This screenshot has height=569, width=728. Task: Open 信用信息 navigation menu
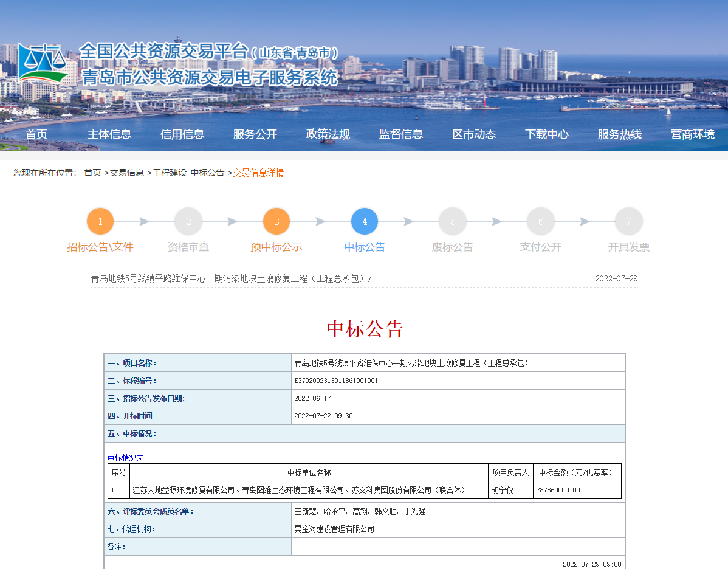click(182, 134)
